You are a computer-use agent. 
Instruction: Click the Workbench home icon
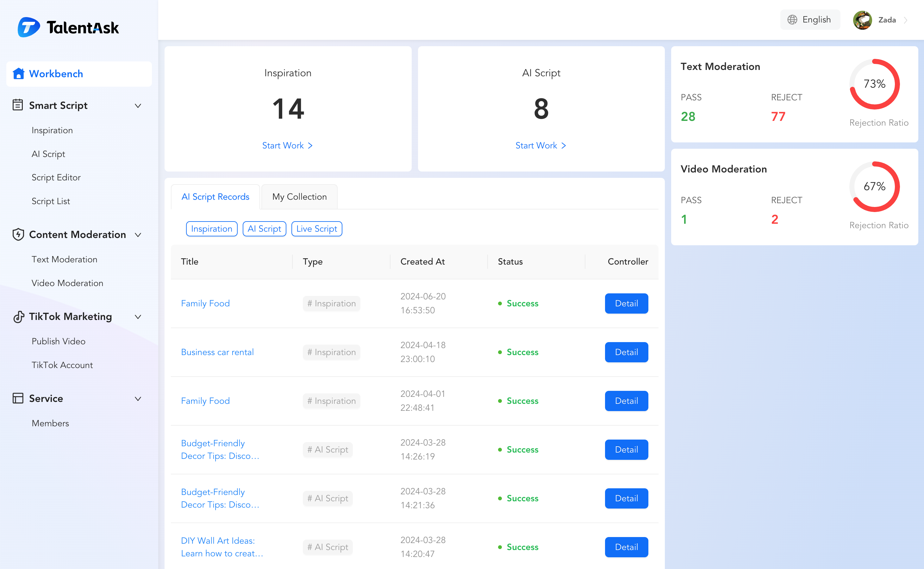18,74
